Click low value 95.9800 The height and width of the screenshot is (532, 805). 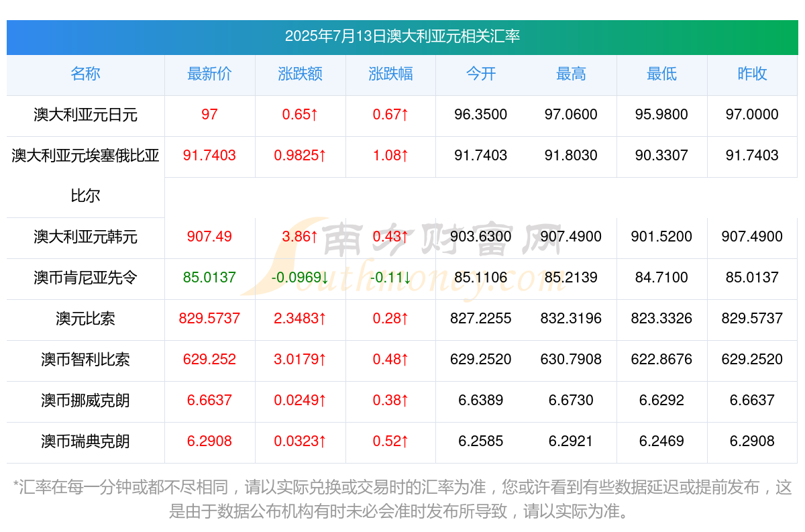point(661,115)
